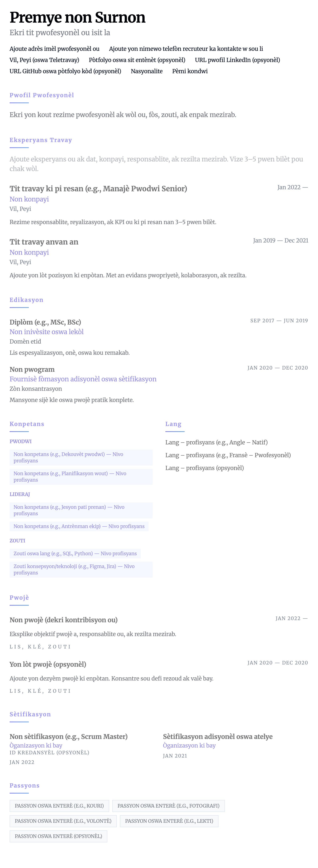Select the Fournisè fòmasyon adisyonèl provider line

click(83, 379)
